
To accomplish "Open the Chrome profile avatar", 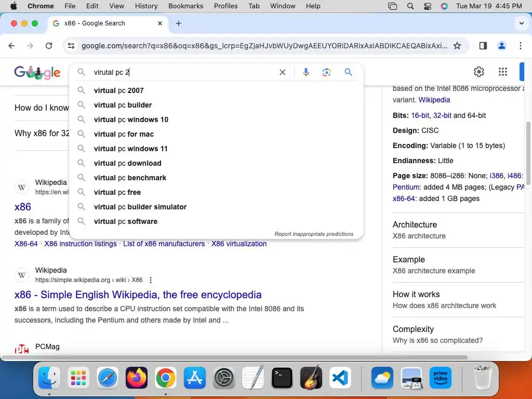I will coord(501,46).
